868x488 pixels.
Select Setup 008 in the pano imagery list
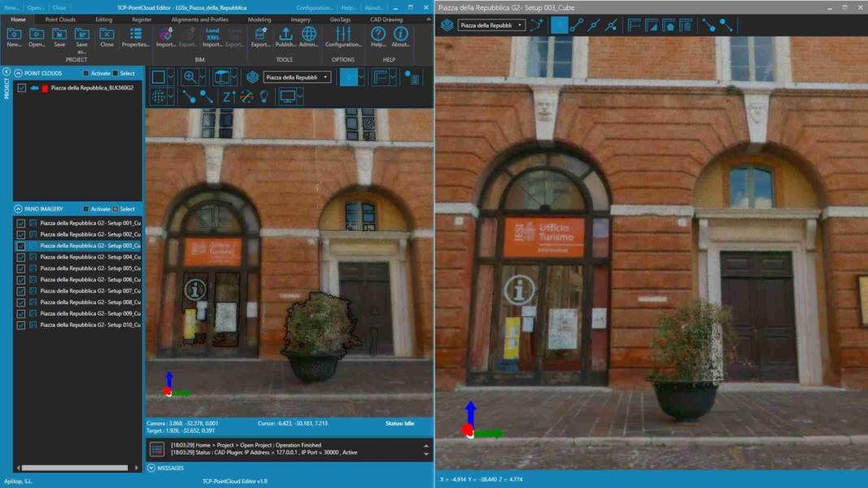point(89,303)
